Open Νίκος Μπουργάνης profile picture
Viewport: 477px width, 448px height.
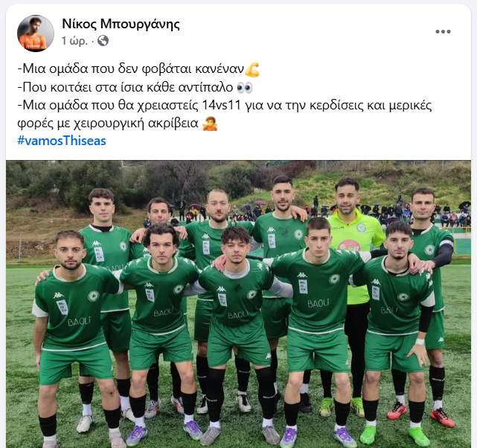(x=36, y=33)
